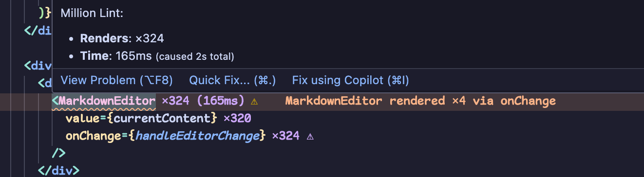Select Fix using Copilot action
This screenshot has height=177, width=644.
(350, 80)
